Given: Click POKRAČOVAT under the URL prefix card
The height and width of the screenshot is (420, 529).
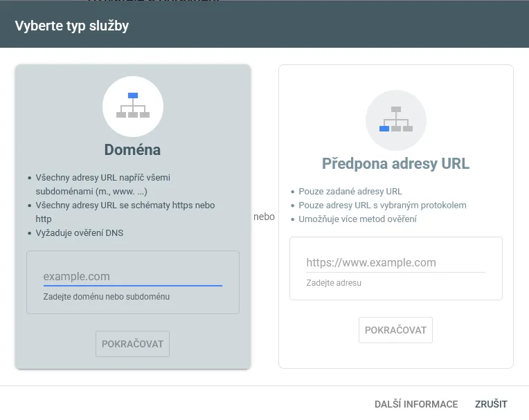Looking at the screenshot, I should pos(395,330).
